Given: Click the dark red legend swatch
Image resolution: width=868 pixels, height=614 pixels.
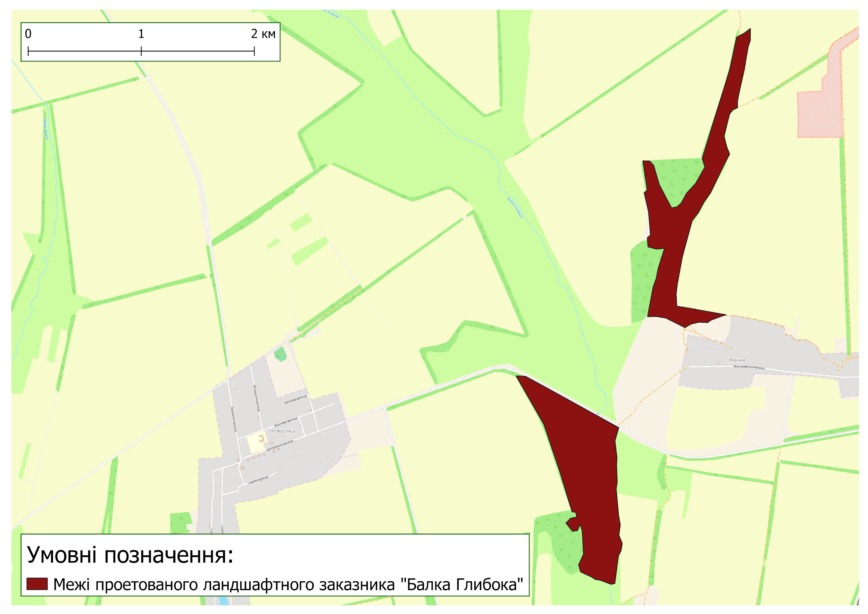Looking at the screenshot, I should pos(37,584).
